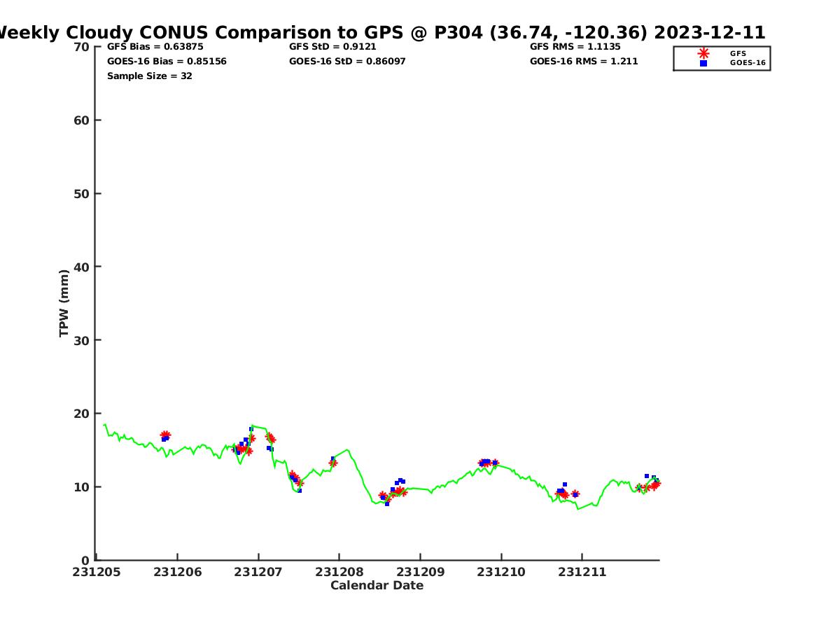The image size is (840, 630).
Task: Select the 'Sample Size = 32' text
Action: (x=150, y=76)
